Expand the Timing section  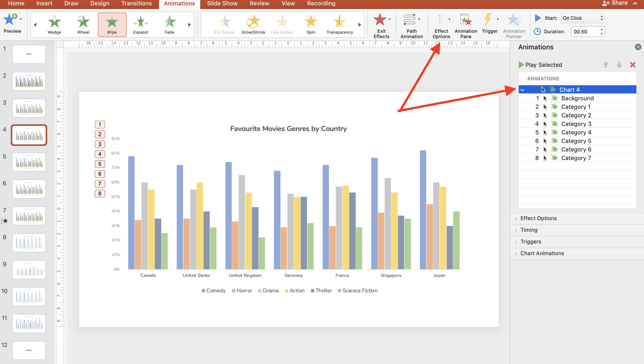pos(529,230)
